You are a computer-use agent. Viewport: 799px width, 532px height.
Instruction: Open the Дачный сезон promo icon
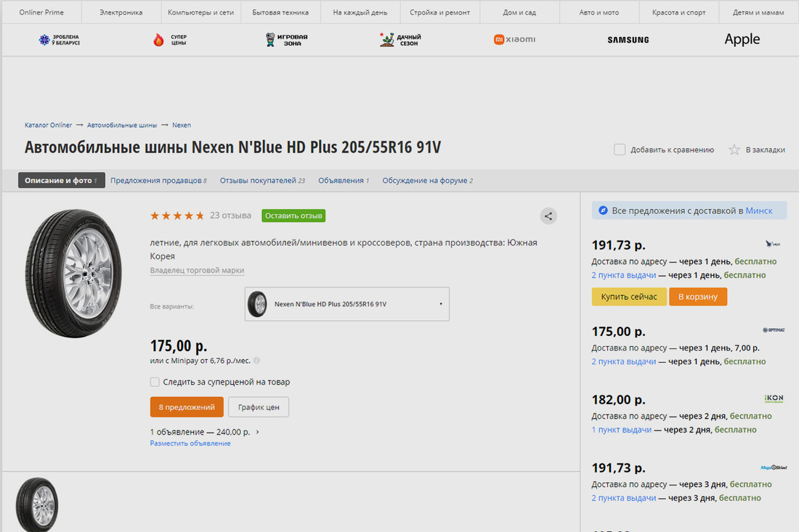[387, 40]
